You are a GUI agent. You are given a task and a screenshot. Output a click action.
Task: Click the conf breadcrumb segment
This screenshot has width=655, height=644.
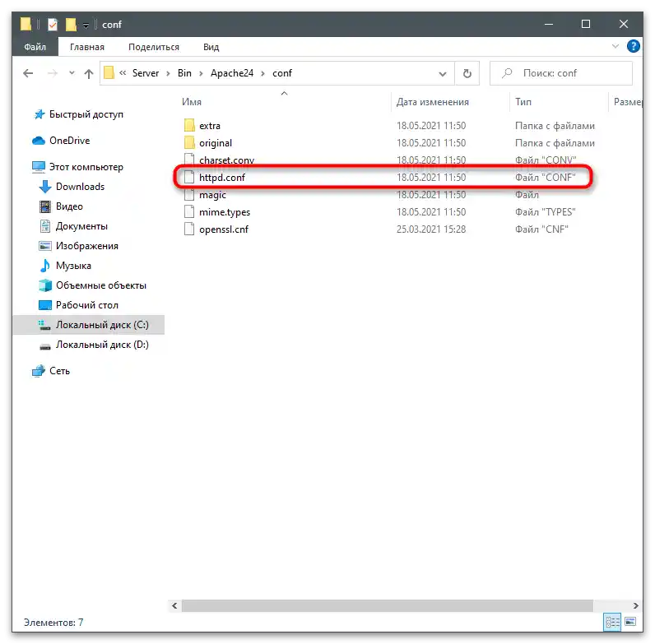(282, 73)
